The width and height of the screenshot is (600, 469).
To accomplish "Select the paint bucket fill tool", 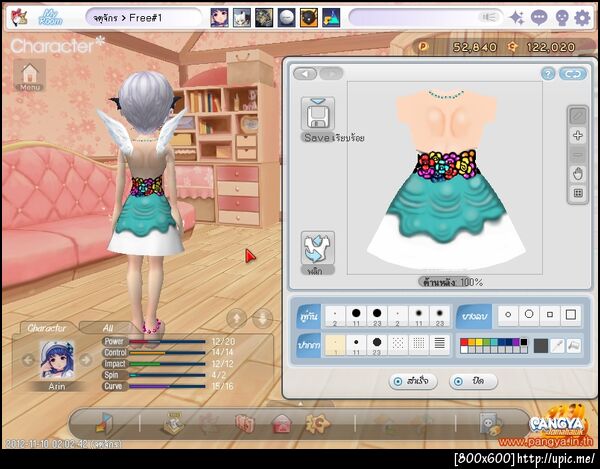I will (x=574, y=346).
